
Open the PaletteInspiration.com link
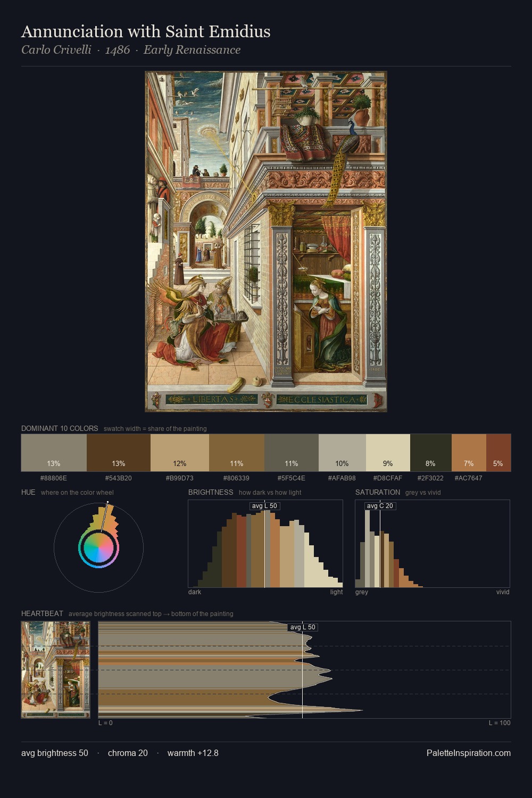[x=469, y=753]
